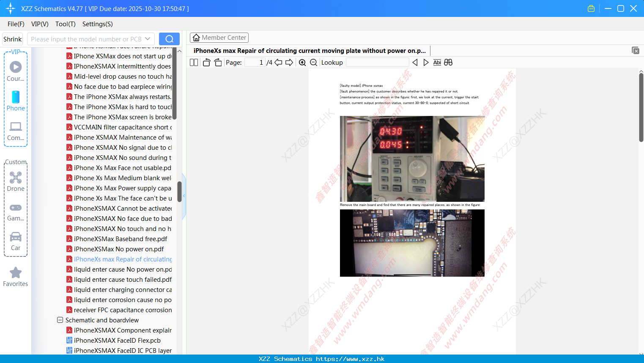Open File(F) menu
Screen dimensions: 644x363
[16, 24]
